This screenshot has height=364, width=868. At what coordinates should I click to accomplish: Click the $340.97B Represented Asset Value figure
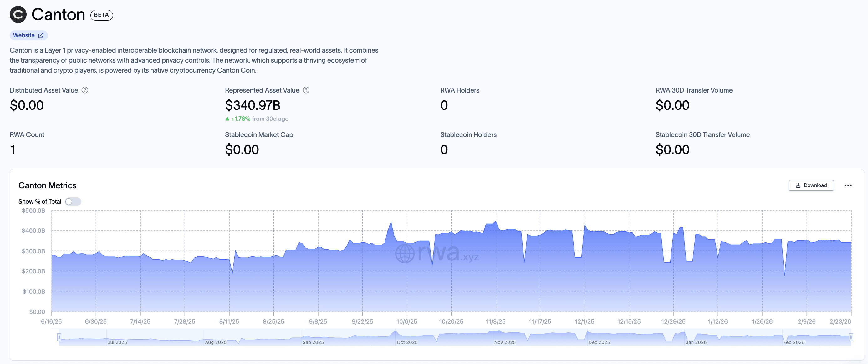tap(253, 105)
